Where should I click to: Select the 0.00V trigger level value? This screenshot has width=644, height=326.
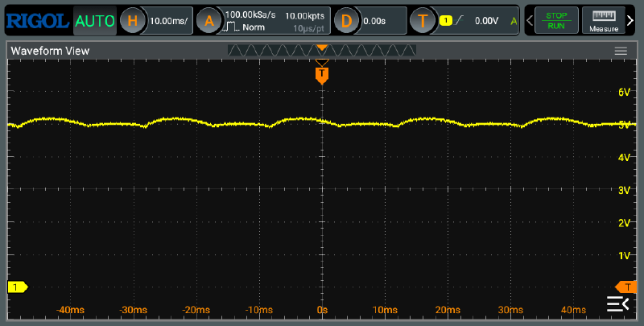tap(487, 21)
